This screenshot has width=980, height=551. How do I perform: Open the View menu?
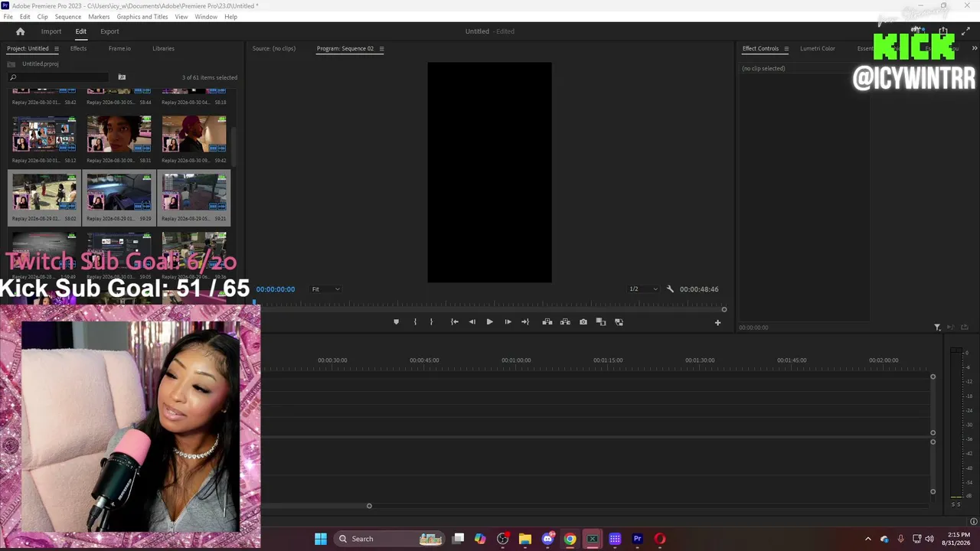tap(181, 17)
